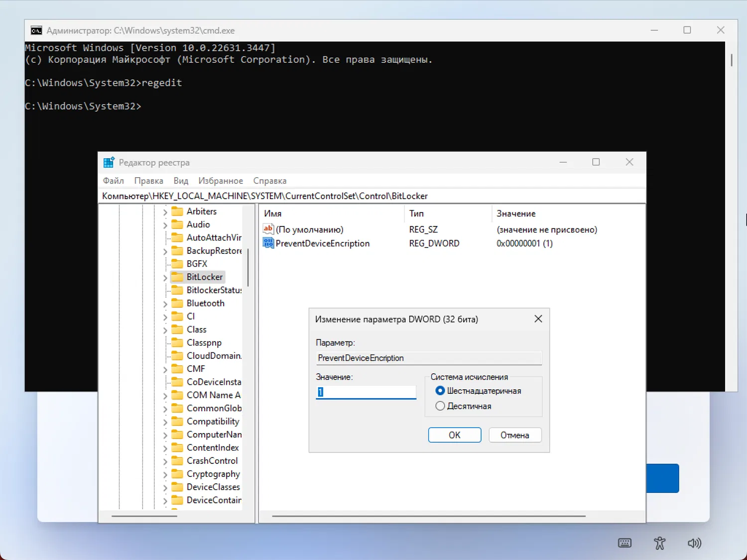The image size is (747, 560).
Task: Click the CoDeviceInsta folder icon
Action: pos(177,382)
